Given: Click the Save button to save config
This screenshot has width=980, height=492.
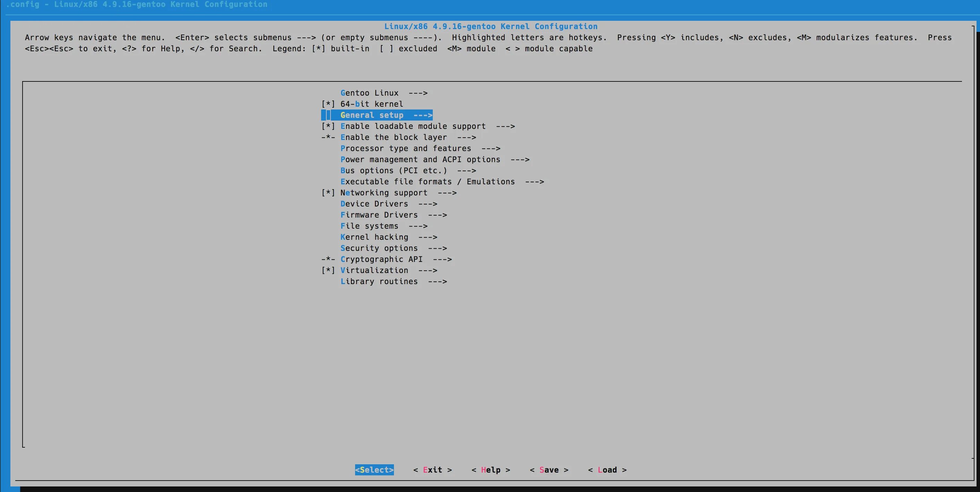Looking at the screenshot, I should (549, 469).
